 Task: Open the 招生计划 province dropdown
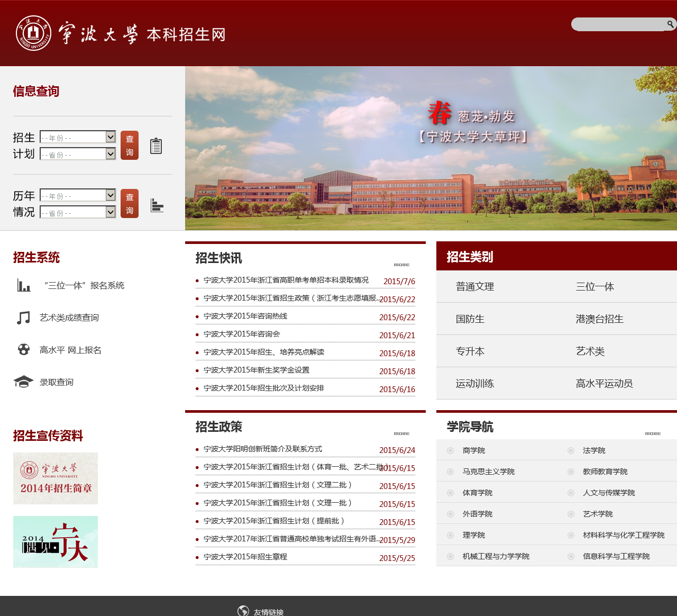pyautogui.click(x=78, y=153)
